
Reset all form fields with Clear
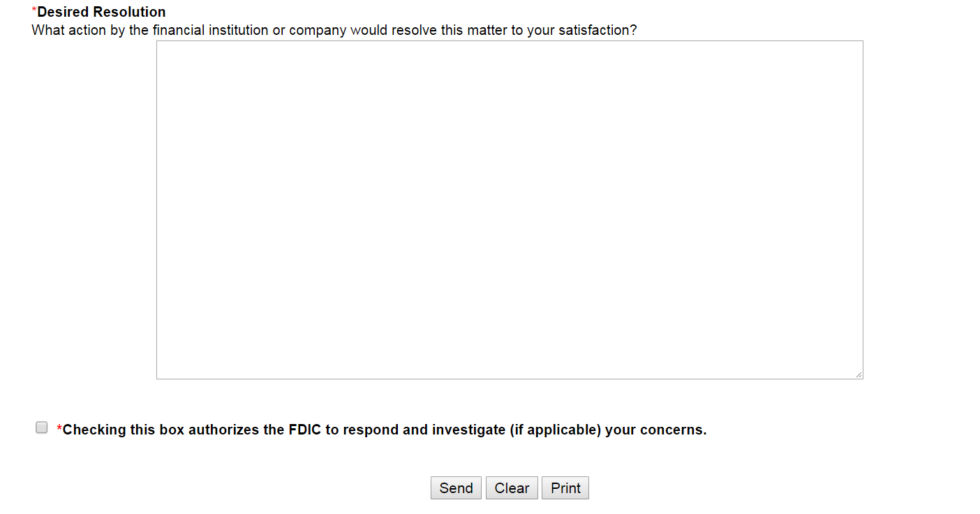pyautogui.click(x=512, y=488)
